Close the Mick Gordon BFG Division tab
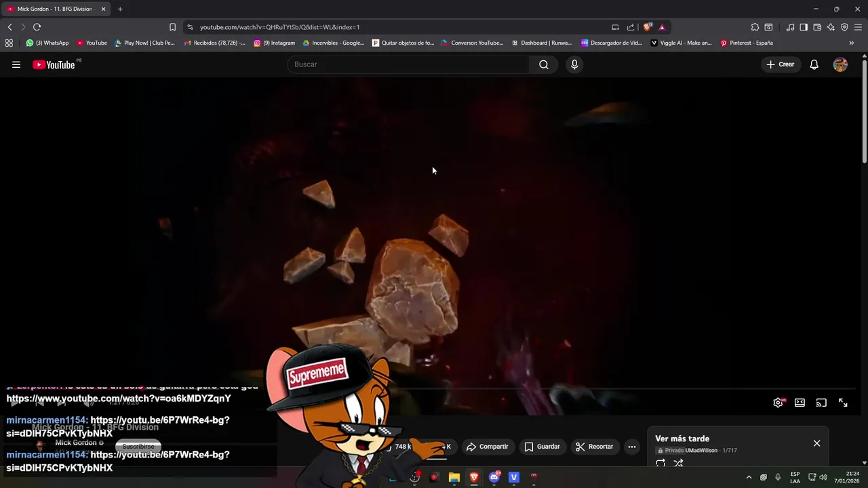Image resolution: width=868 pixels, height=488 pixels. tap(103, 9)
